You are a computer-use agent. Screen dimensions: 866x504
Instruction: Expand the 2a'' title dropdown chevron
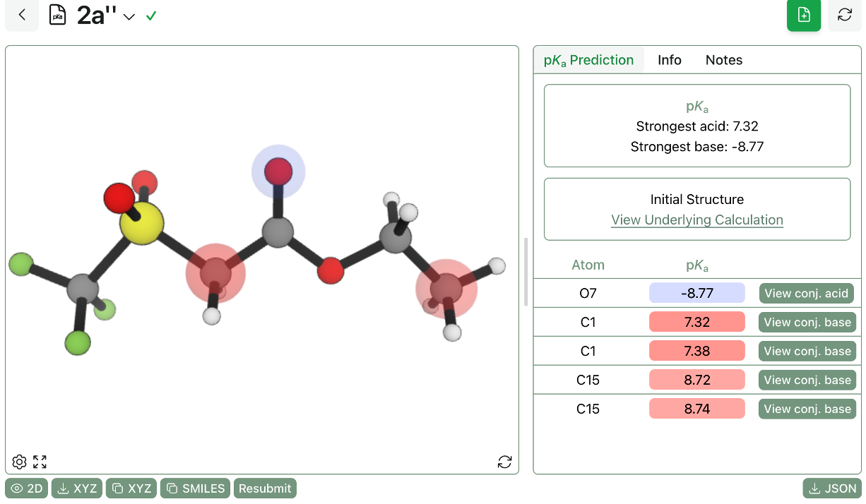point(129,17)
